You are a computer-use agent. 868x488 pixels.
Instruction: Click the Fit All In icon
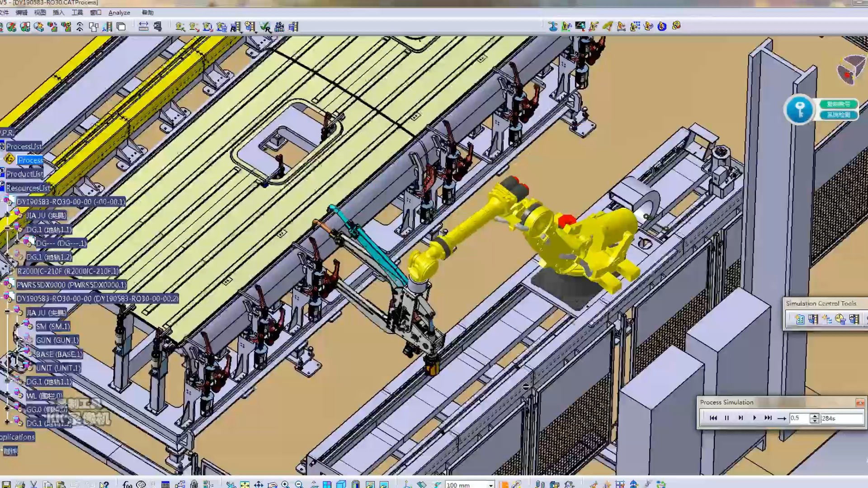tap(245, 484)
